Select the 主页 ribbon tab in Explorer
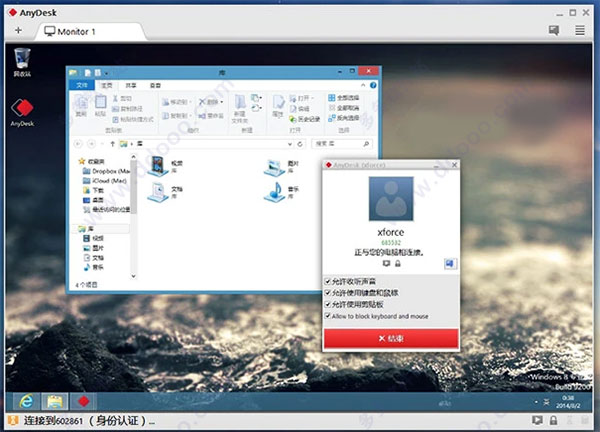The width and height of the screenshot is (600, 432). point(106,85)
